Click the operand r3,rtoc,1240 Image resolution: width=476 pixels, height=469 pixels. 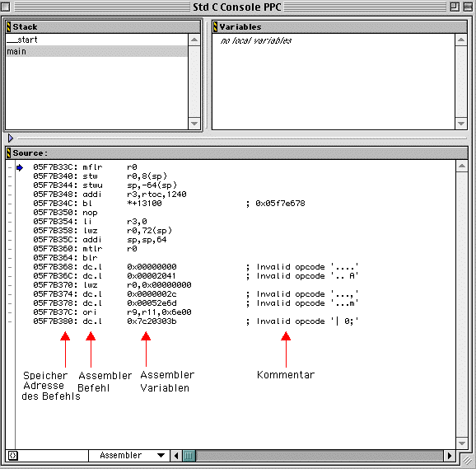coord(156,195)
